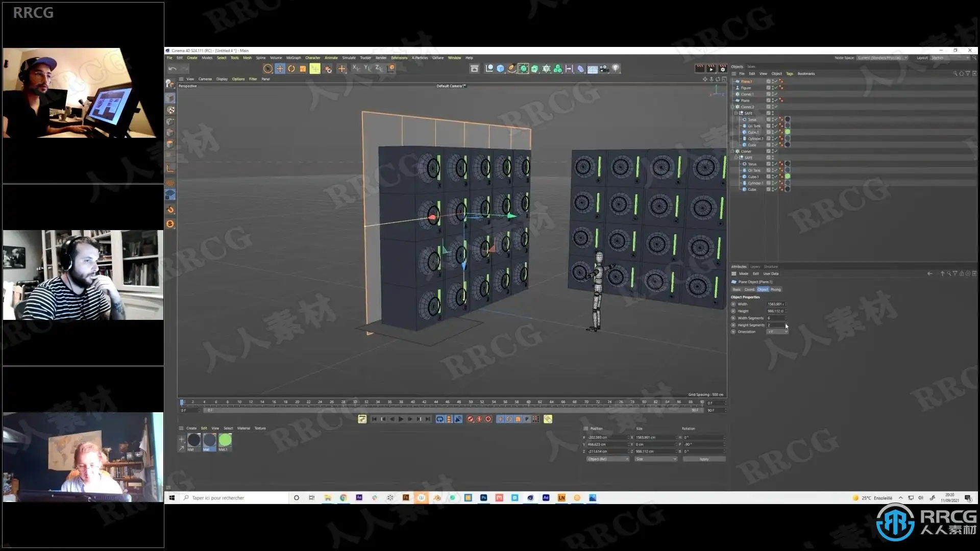Open the MoGraph menu

(293, 58)
